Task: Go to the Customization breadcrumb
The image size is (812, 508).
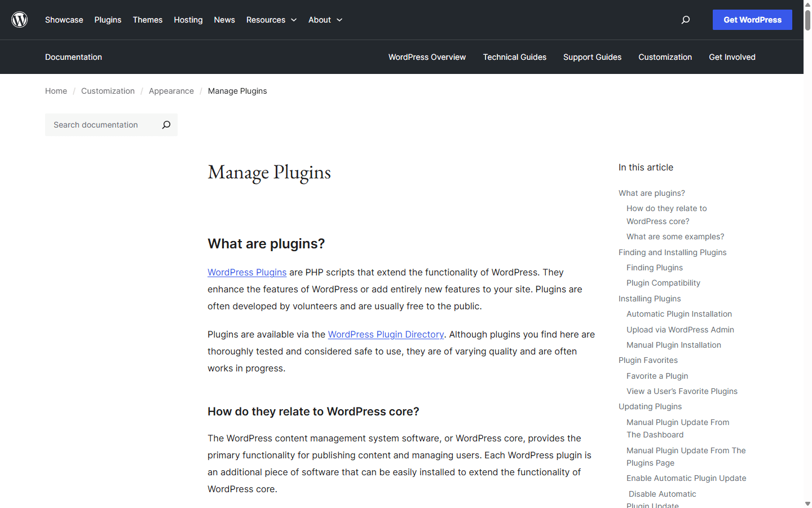Action: 108,91
